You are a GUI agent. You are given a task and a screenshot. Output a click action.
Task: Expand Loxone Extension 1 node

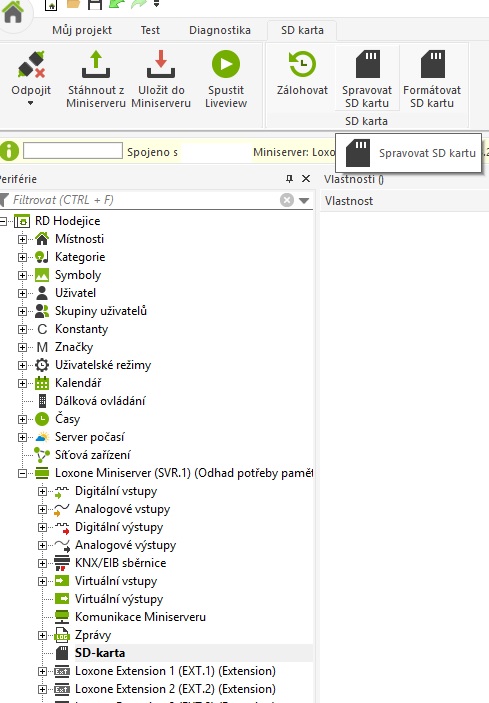click(42, 671)
